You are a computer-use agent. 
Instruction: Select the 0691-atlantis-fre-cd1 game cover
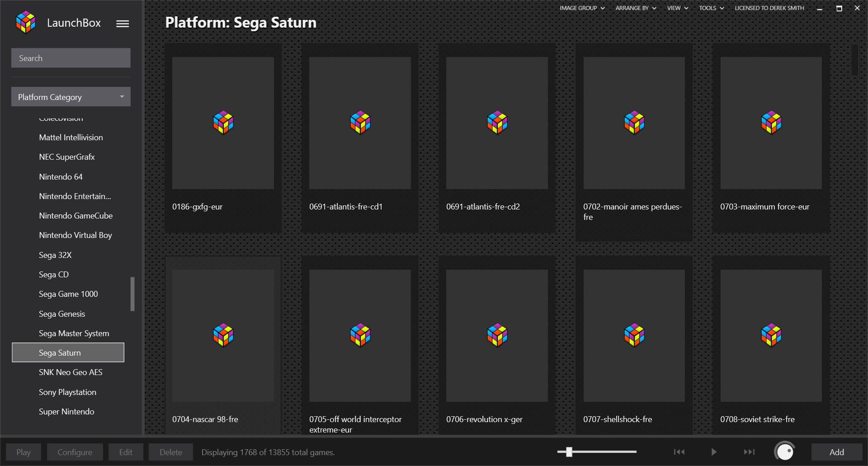pos(360,123)
